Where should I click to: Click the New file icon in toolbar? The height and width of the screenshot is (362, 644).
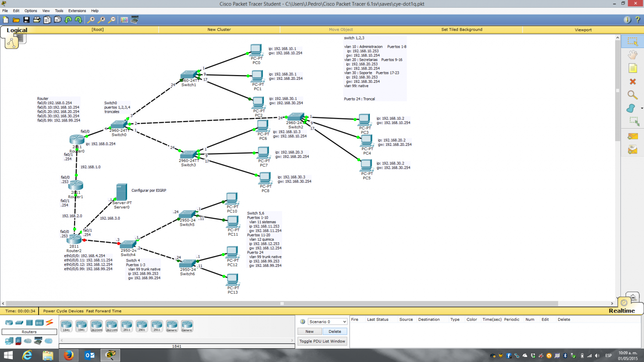[x=6, y=20]
